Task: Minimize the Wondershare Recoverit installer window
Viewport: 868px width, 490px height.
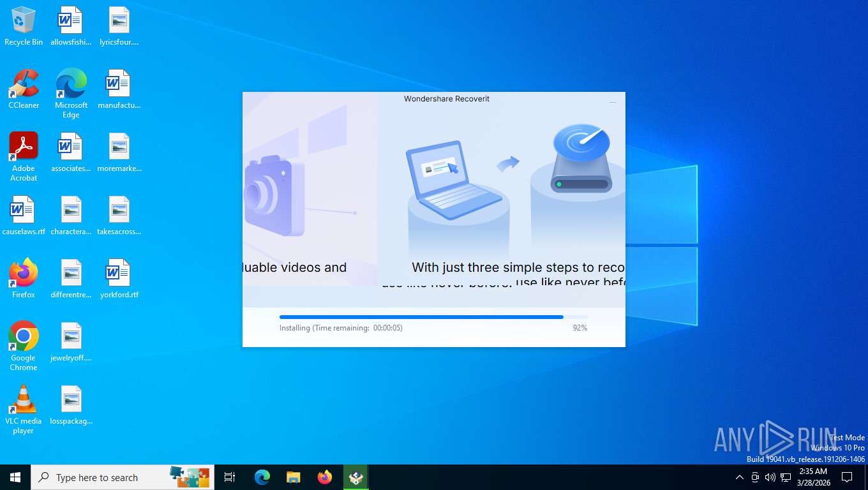Action: pos(613,102)
